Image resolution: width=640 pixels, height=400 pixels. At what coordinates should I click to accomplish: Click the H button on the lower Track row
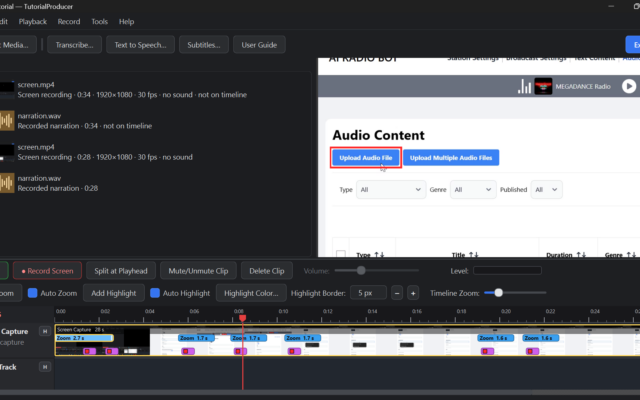[45, 367]
